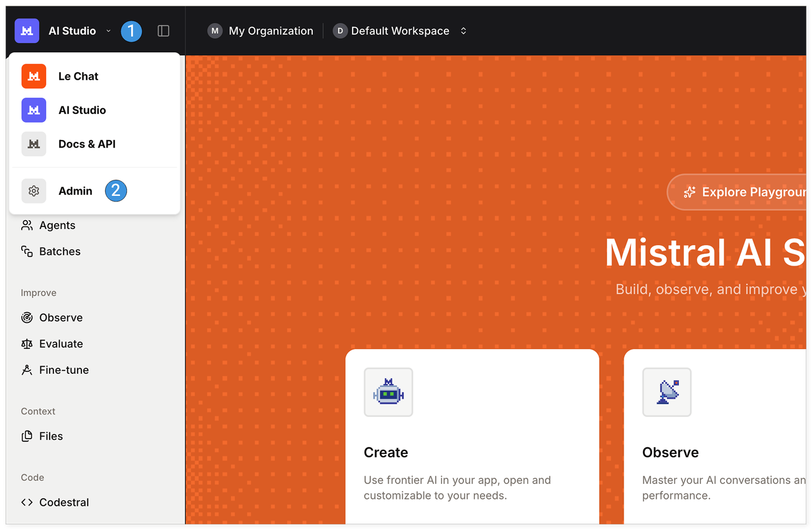Click the sparkle icon on Explore Playground
The height and width of the screenshot is (530, 812).
point(689,192)
